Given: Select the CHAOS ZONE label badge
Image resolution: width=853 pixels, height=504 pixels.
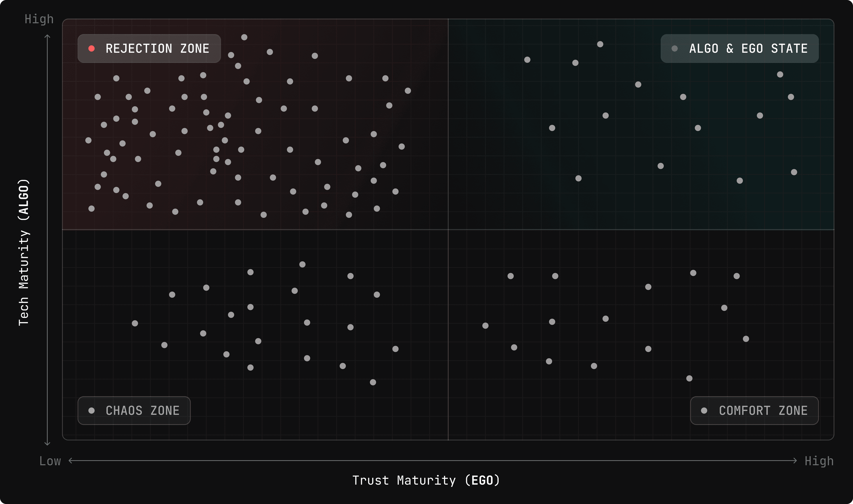Looking at the screenshot, I should [x=134, y=410].
